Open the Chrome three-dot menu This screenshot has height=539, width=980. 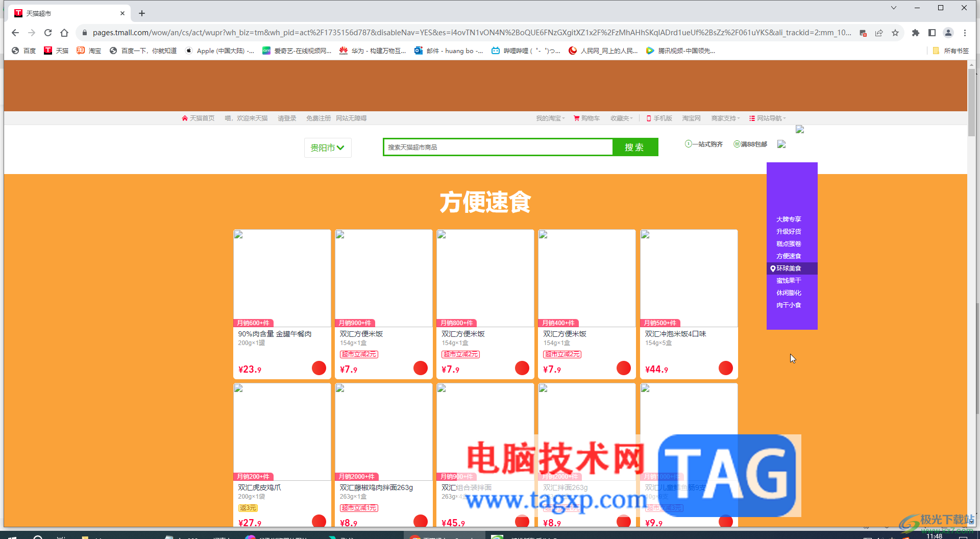[x=965, y=33]
